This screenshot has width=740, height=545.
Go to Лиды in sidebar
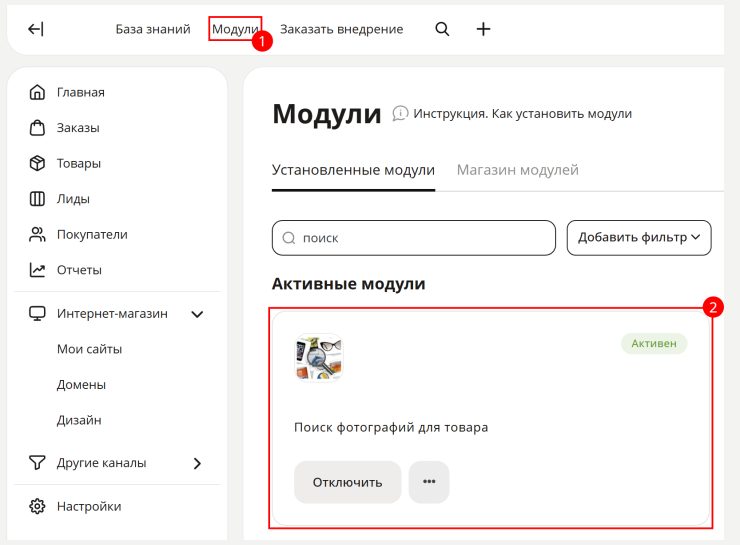(73, 199)
